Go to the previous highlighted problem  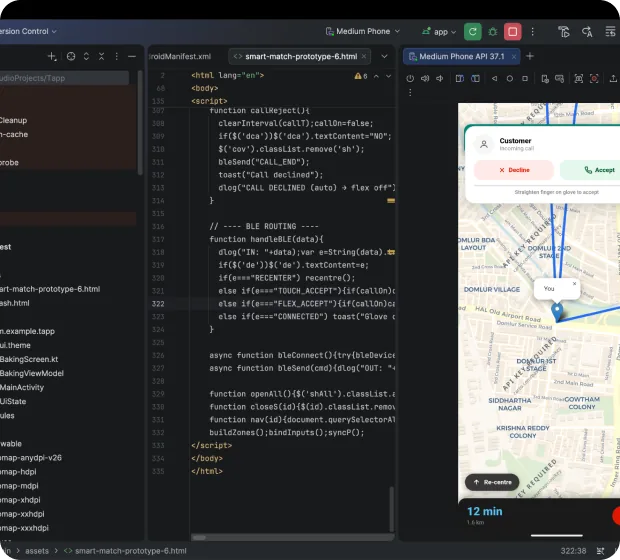pyautogui.click(x=376, y=76)
